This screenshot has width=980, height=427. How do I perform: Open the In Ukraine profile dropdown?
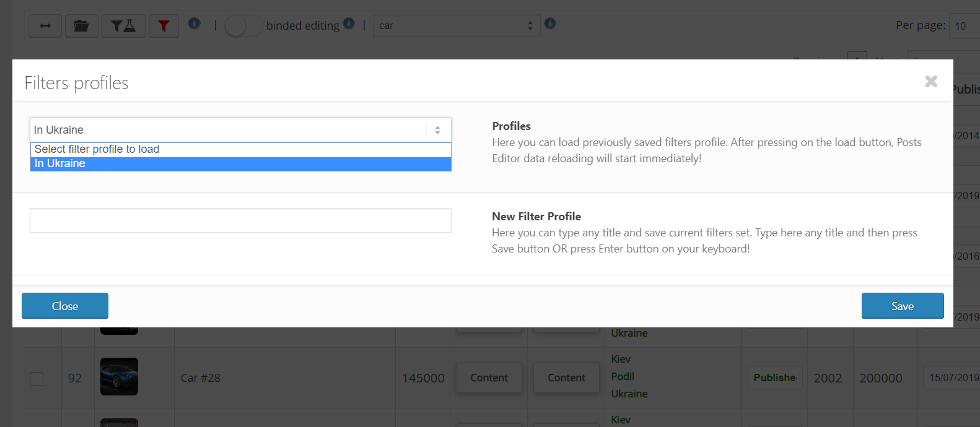240,130
